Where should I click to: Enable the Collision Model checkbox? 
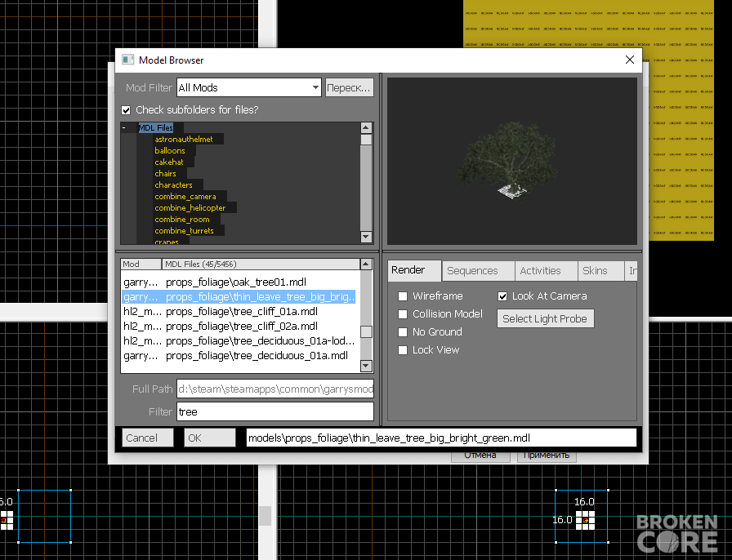403,314
